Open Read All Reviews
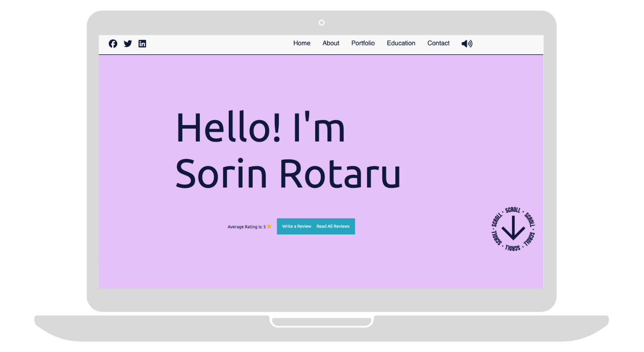Viewport: 644px width, 352px height. tap(333, 226)
